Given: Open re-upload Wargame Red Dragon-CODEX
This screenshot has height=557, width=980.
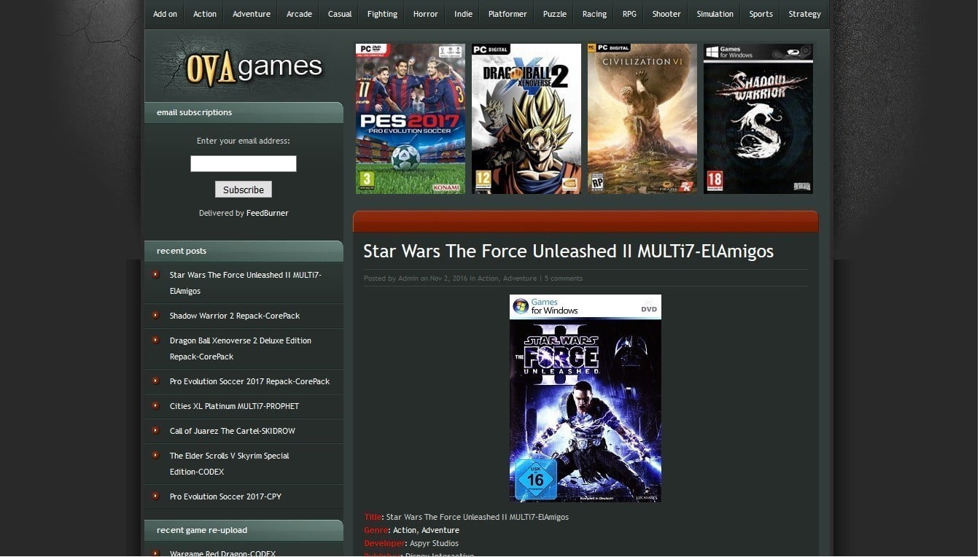Looking at the screenshot, I should point(222,553).
